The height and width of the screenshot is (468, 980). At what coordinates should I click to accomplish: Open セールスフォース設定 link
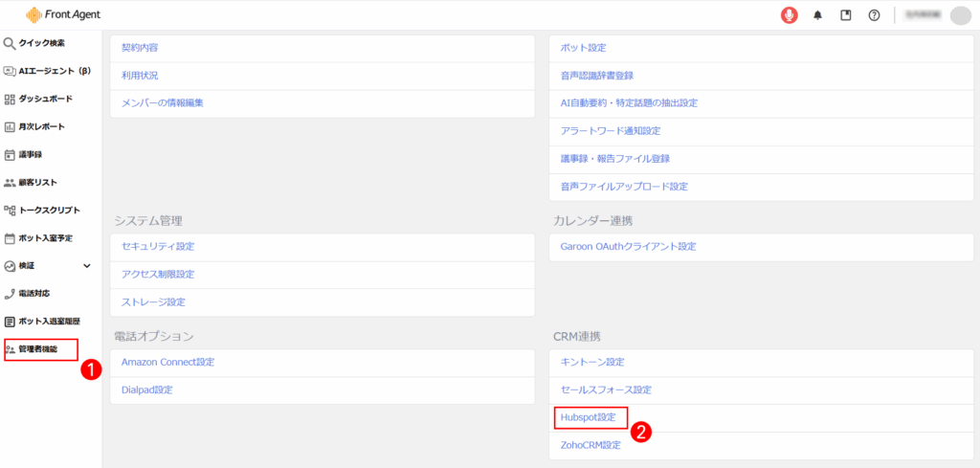606,390
